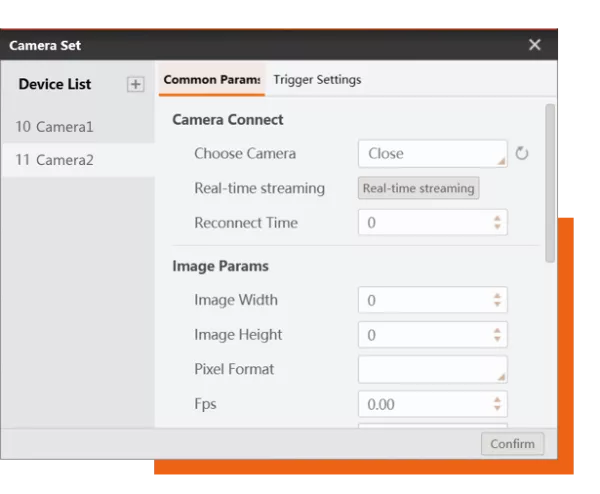600x494 pixels.
Task: Decrease the Reconnect Time value
Action: pyautogui.click(x=497, y=227)
